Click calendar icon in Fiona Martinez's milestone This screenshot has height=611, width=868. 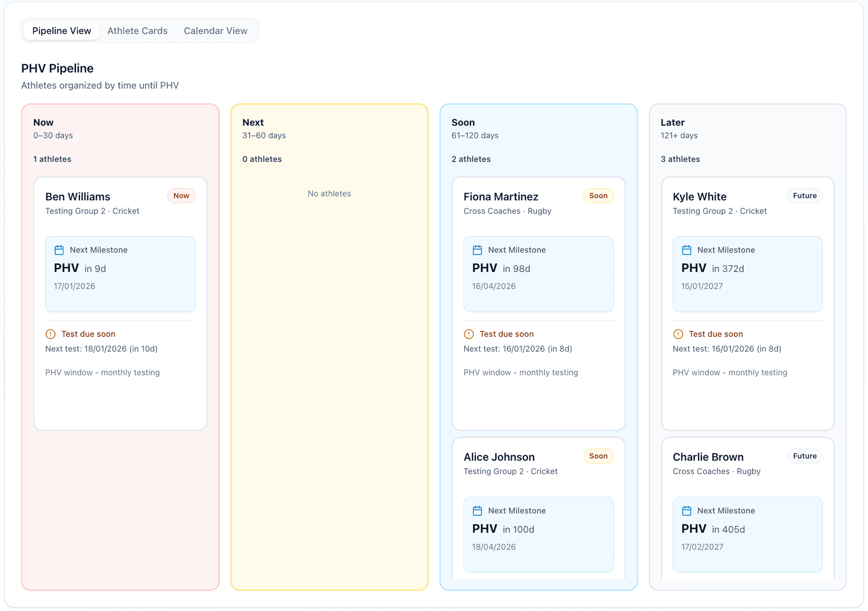[x=477, y=250]
